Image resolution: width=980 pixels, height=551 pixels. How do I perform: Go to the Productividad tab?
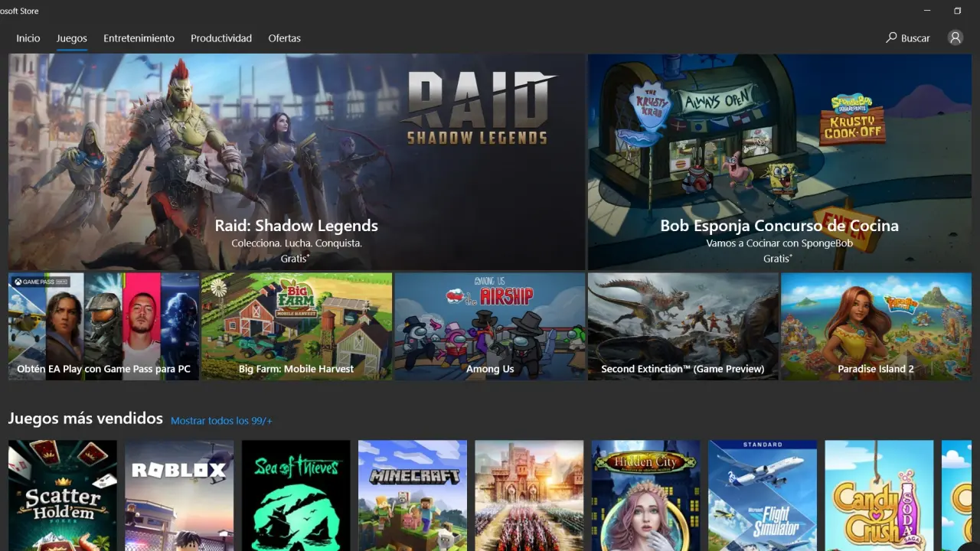click(221, 38)
